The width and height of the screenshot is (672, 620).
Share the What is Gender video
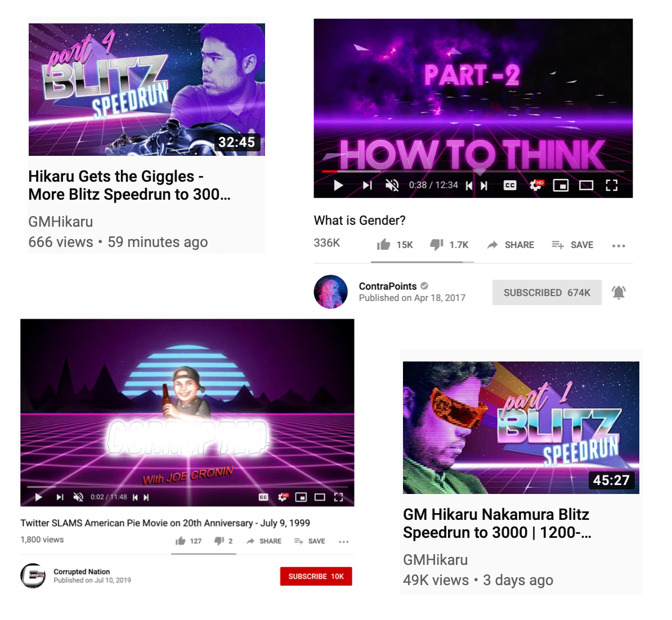pyautogui.click(x=511, y=245)
